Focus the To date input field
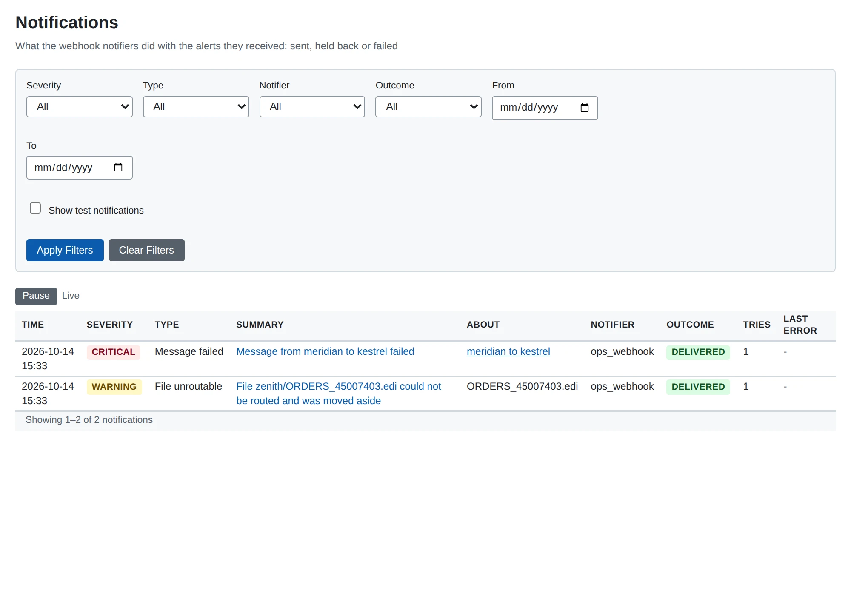851x616 pixels. click(80, 168)
